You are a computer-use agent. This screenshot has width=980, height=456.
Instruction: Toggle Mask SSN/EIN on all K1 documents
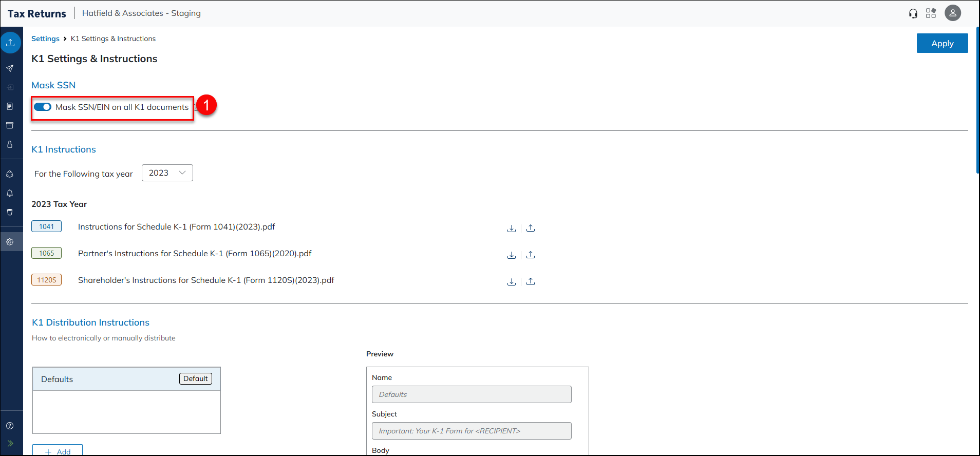pos(43,107)
